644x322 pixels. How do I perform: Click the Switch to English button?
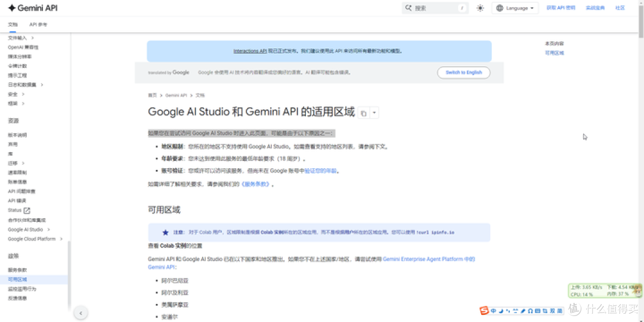464,73
